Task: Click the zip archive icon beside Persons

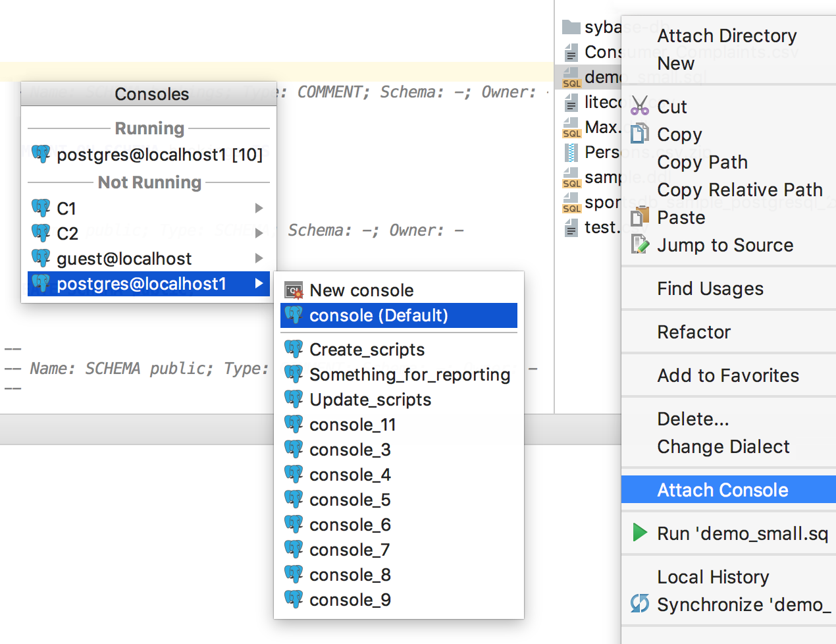Action: point(571,152)
